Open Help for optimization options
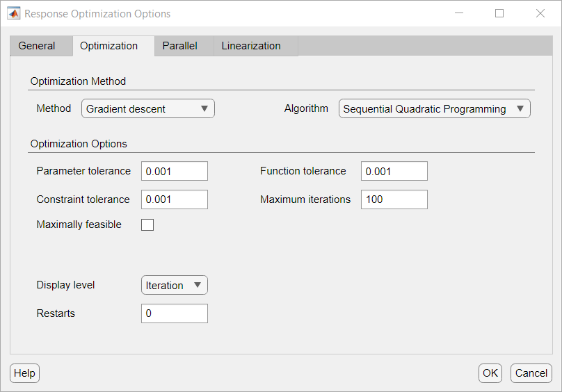This screenshot has width=562, height=392. (24, 373)
